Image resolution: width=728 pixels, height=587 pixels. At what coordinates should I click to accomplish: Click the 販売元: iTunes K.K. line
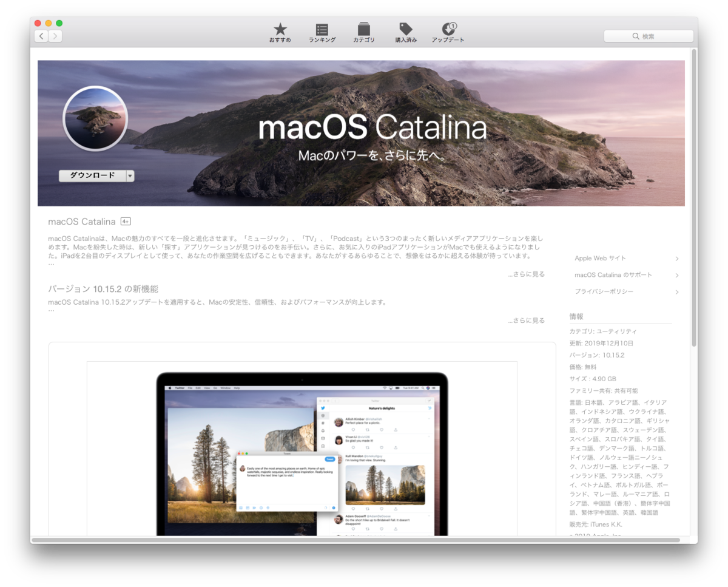pyautogui.click(x=596, y=524)
